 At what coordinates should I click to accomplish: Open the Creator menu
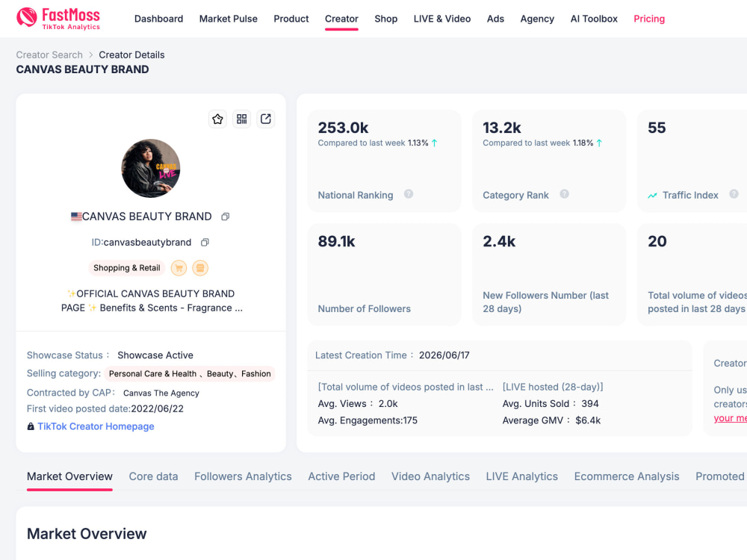pos(341,19)
